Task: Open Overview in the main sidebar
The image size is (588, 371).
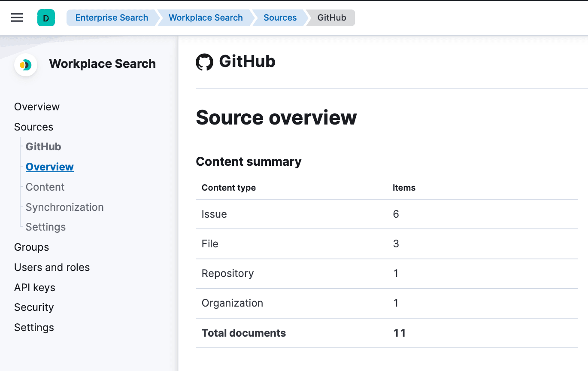Action: (x=37, y=107)
